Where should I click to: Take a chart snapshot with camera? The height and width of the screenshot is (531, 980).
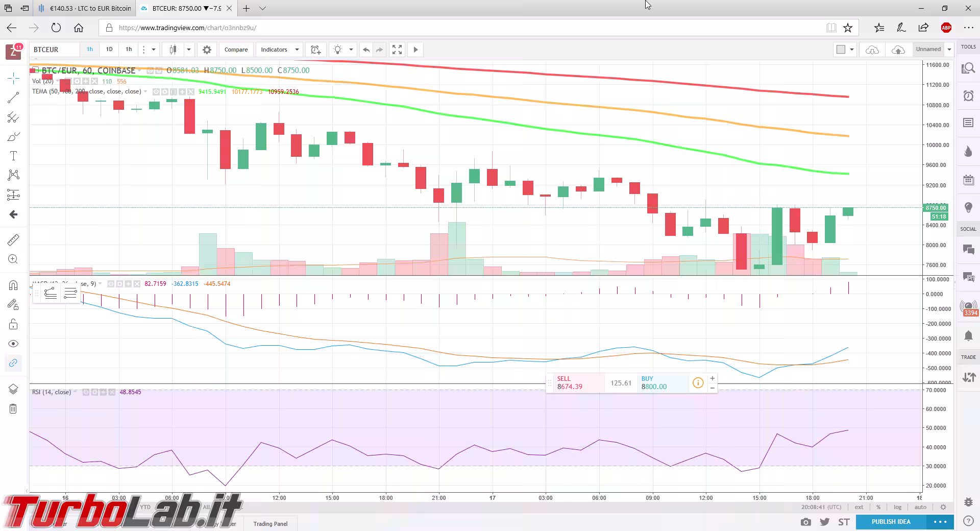pyautogui.click(x=805, y=522)
